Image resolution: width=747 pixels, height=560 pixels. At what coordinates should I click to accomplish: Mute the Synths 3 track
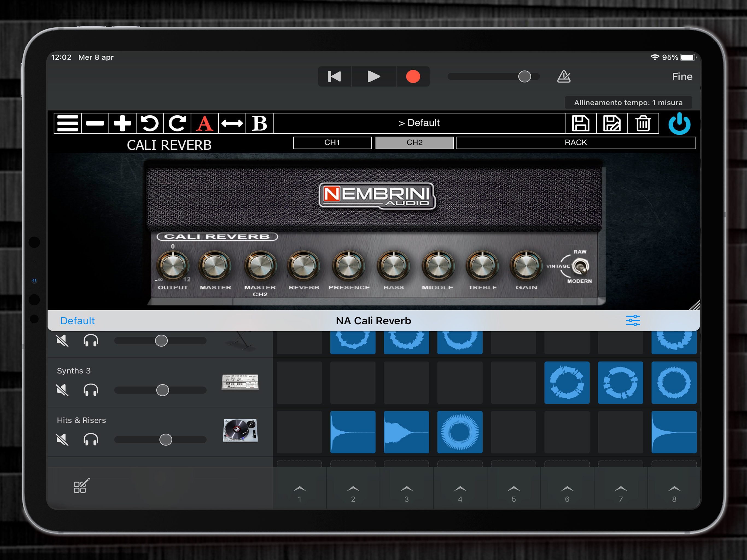pos(62,390)
